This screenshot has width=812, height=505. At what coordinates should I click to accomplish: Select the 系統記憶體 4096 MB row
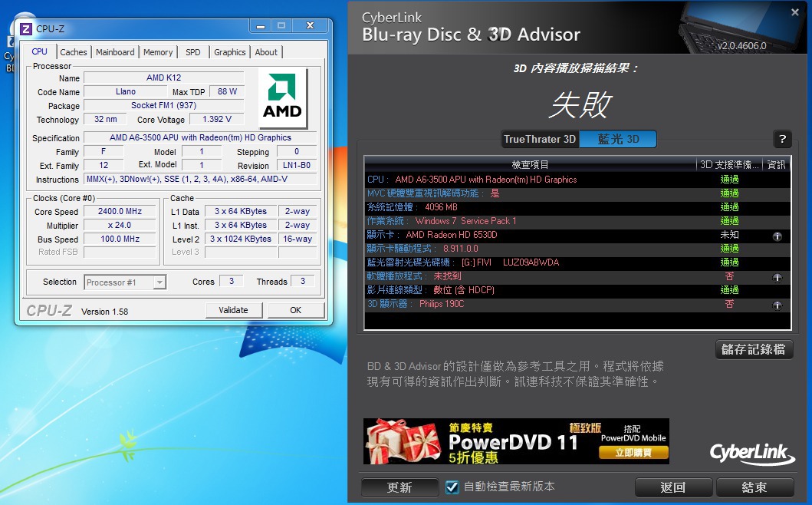click(x=577, y=207)
